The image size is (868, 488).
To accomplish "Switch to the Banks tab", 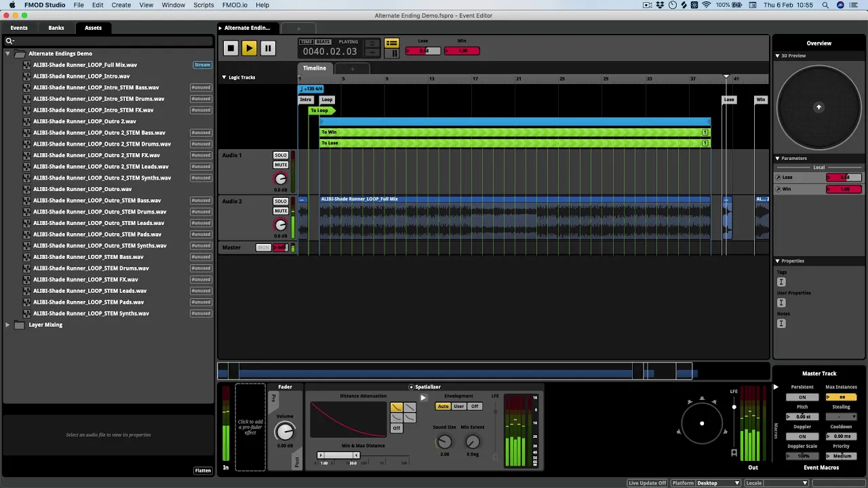I will (x=56, y=28).
